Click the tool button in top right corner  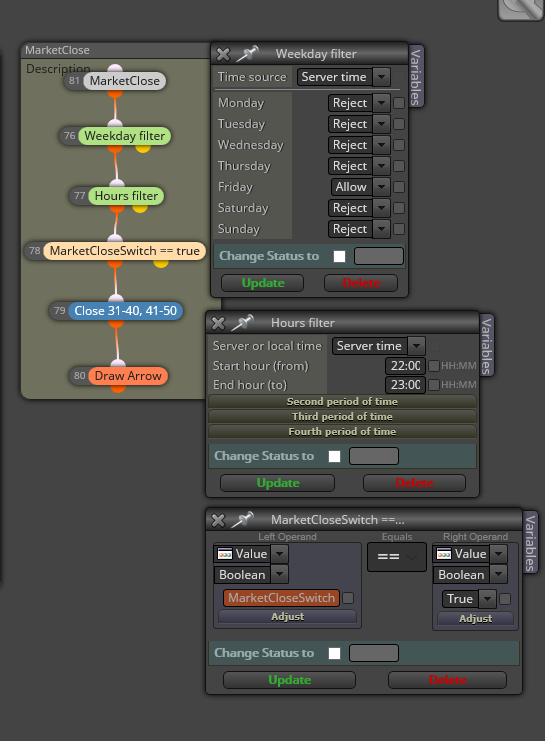521,9
